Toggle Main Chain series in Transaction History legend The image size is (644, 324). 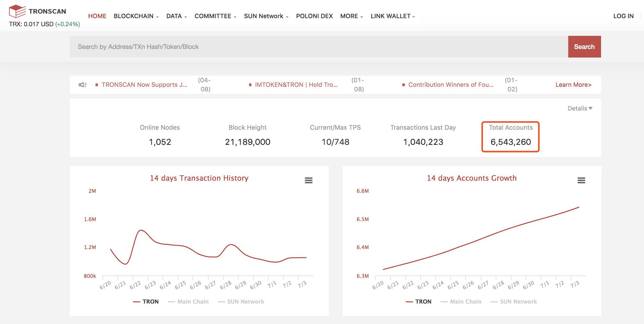(188, 302)
